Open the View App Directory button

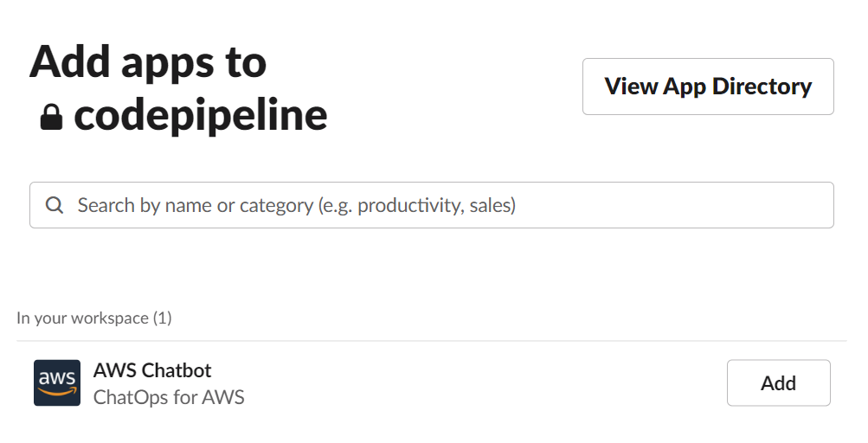(708, 87)
